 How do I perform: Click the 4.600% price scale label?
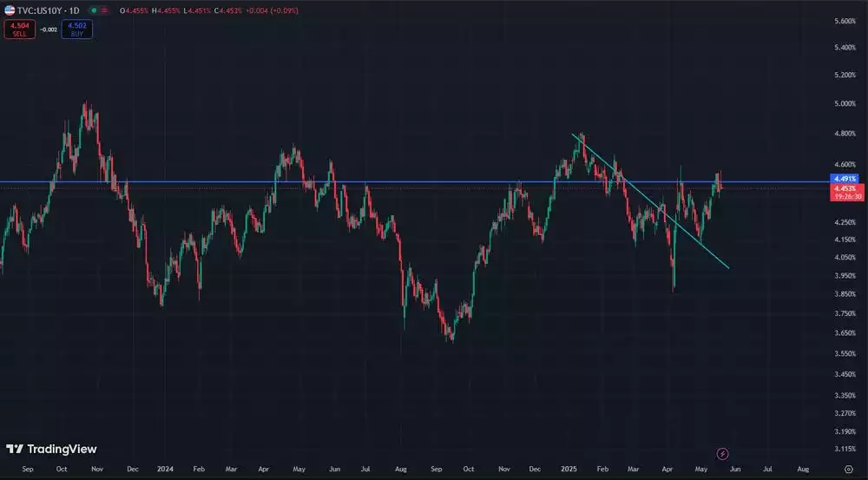coord(845,164)
